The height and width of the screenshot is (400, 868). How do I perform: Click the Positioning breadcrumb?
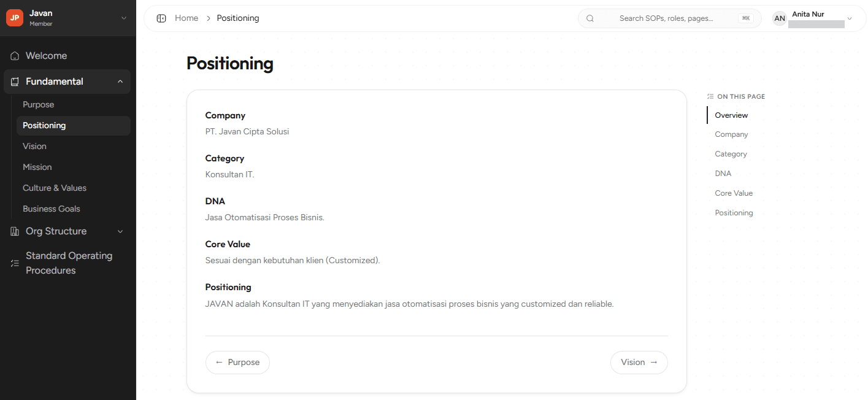[238, 18]
